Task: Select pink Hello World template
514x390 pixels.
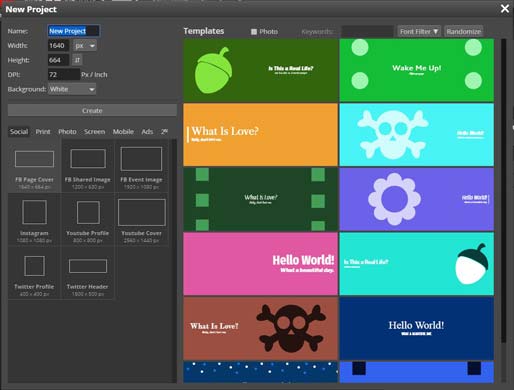Action: (x=261, y=264)
